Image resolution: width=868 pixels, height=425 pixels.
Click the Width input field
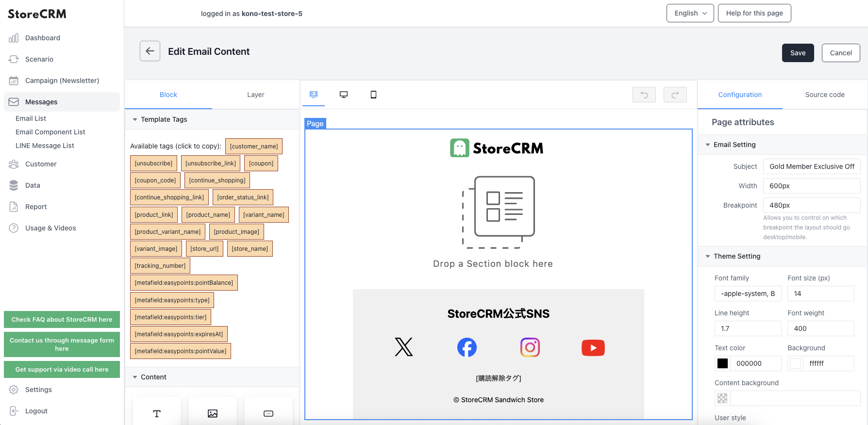(812, 186)
